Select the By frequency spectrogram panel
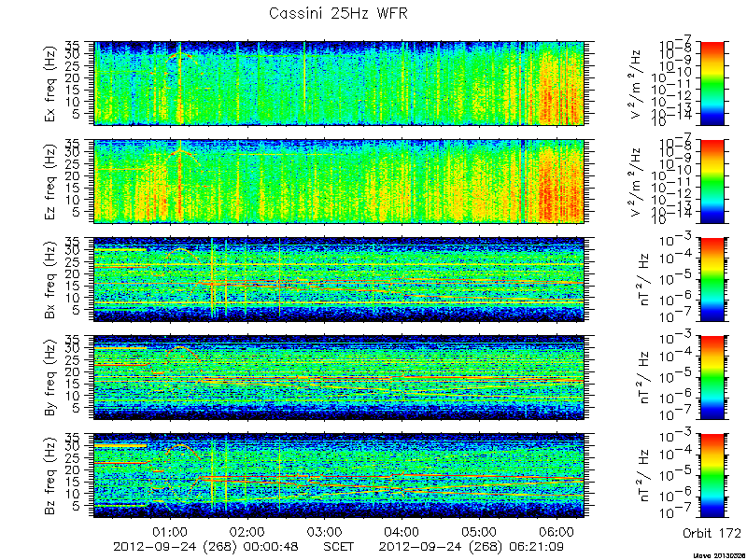 click(x=339, y=377)
